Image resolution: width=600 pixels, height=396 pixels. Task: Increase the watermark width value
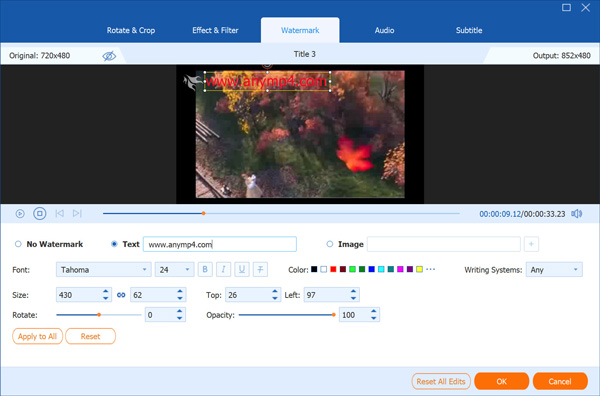106,292
